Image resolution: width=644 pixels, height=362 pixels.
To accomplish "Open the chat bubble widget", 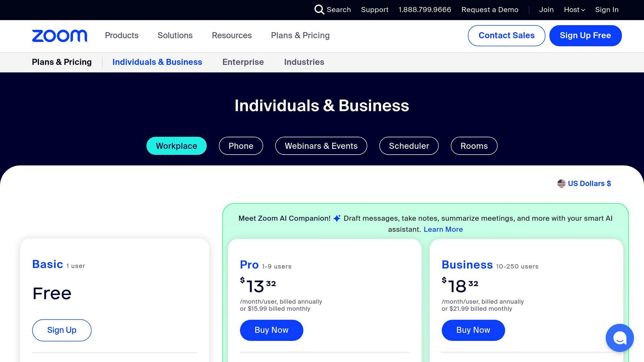I will click(619, 338).
